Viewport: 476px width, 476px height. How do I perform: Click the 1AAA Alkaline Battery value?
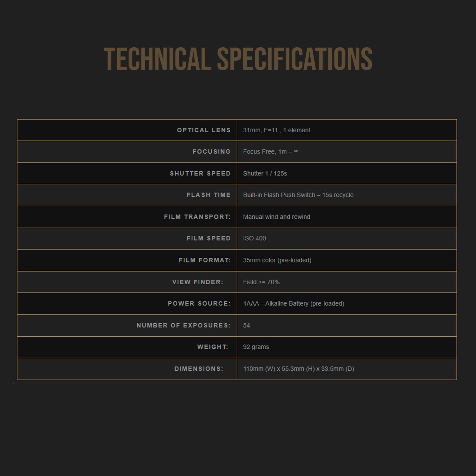pos(294,304)
